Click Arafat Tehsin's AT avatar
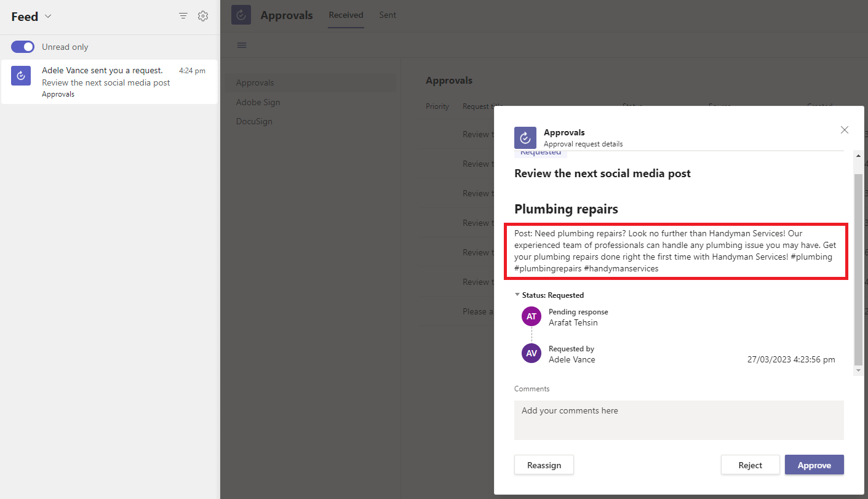This screenshot has height=499, width=868. pos(531,316)
